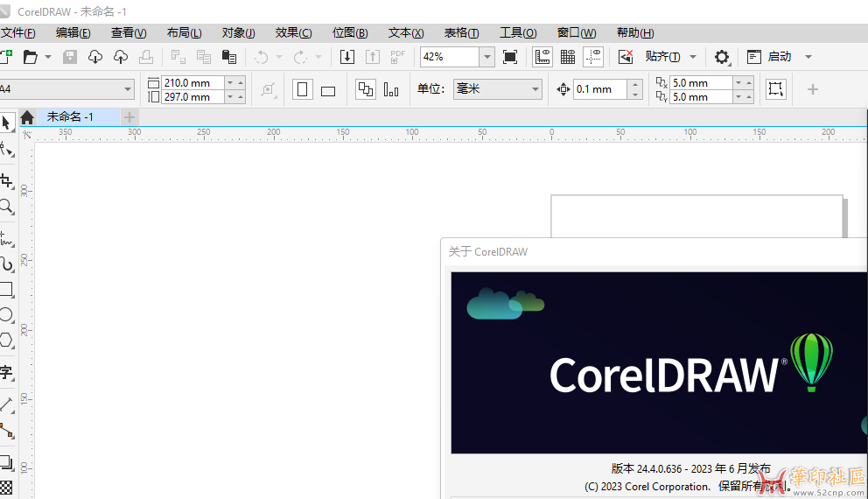
Task: Open the 单位 units dropdown 毫米
Action: (x=497, y=88)
